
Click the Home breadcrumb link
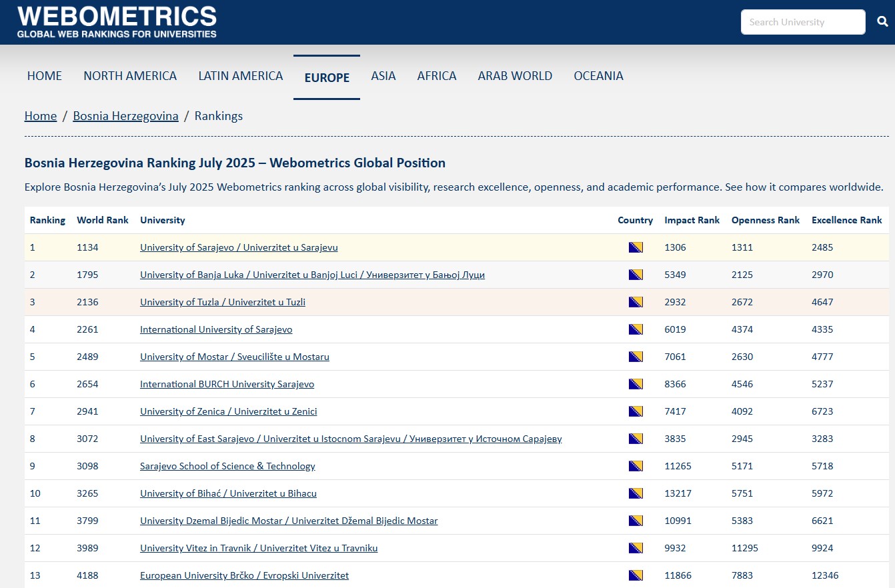coord(40,115)
